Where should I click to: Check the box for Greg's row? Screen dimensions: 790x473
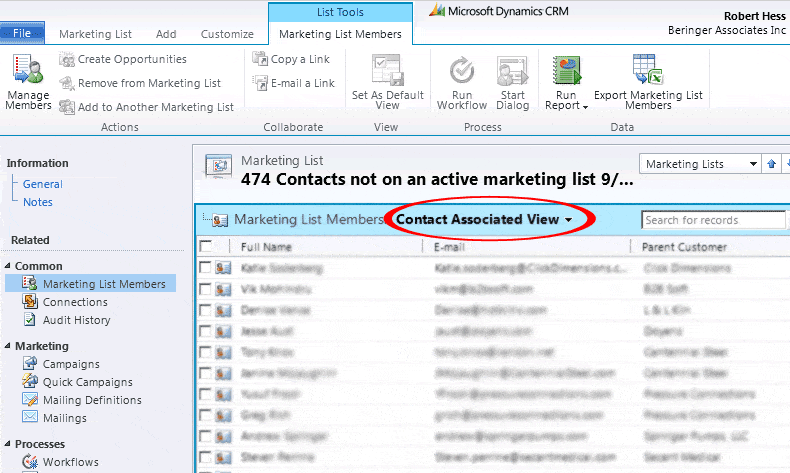coord(205,415)
